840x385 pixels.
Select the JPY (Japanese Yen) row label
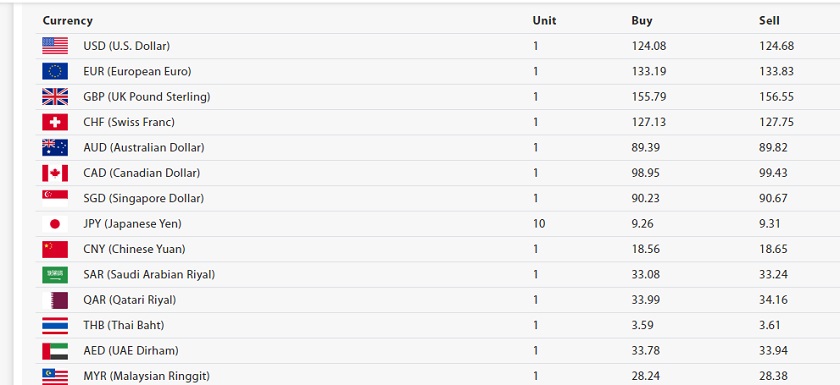click(132, 224)
